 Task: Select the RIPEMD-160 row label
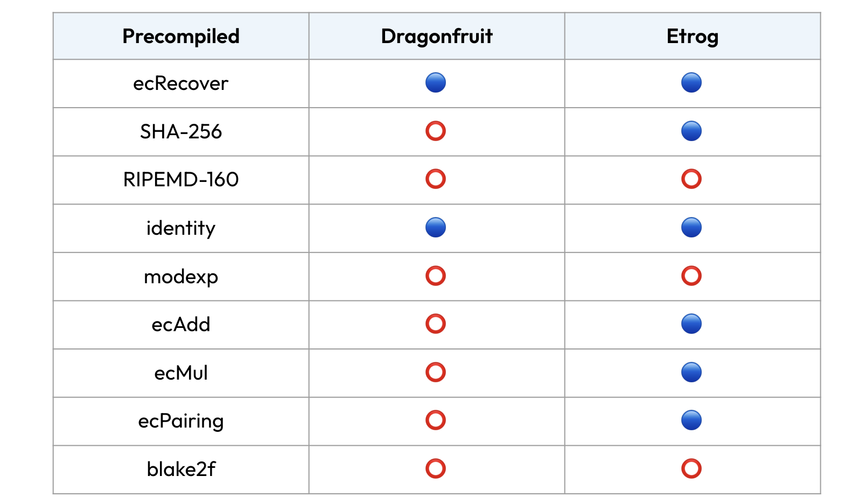tap(181, 179)
